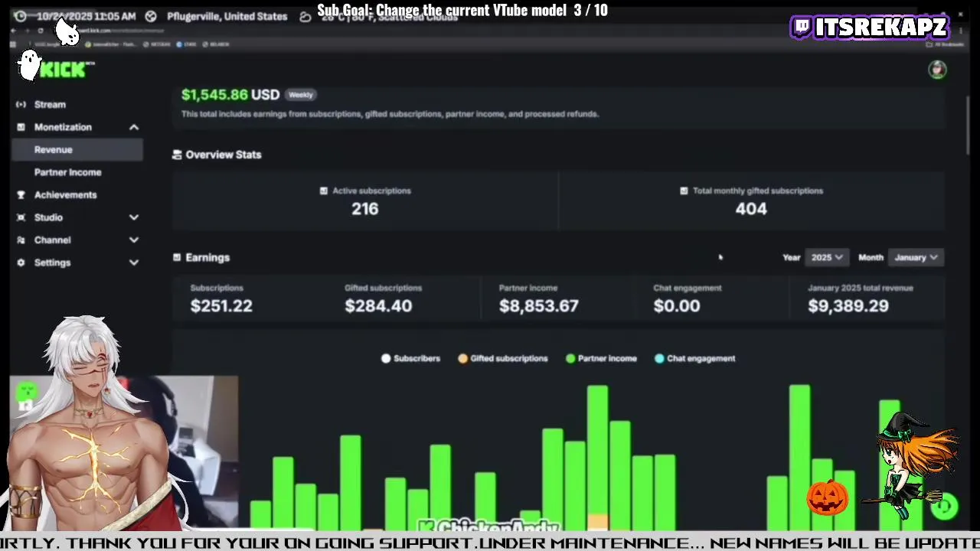The width and height of the screenshot is (980, 551).
Task: Click the Gifted subscriptions amount $284.40
Action: pos(378,306)
